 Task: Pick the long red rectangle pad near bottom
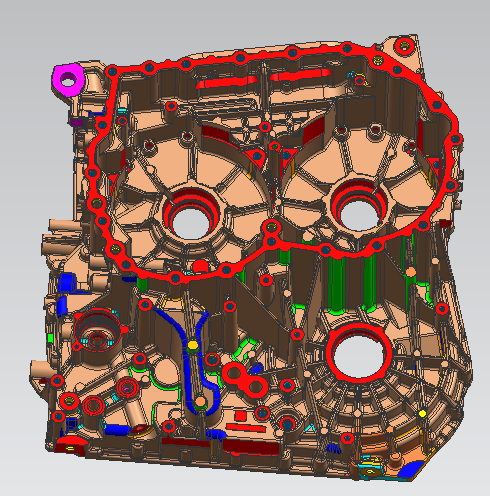(246, 428)
